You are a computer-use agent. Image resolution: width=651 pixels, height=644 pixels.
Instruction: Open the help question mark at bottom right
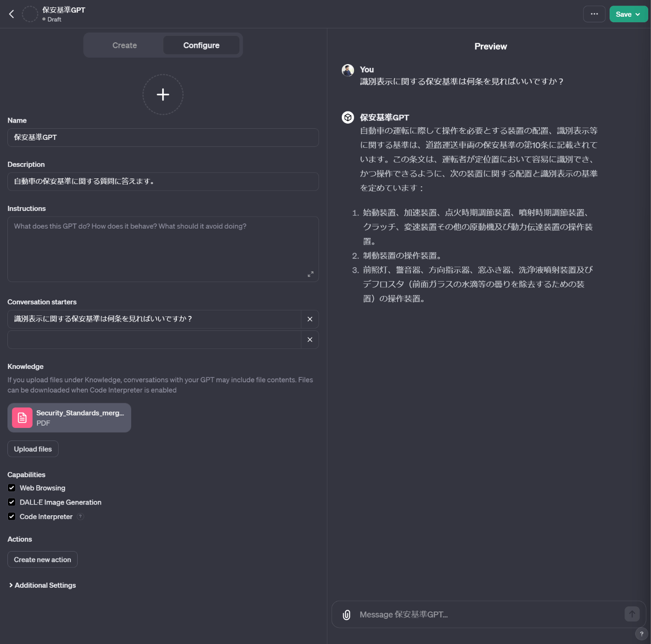642,634
